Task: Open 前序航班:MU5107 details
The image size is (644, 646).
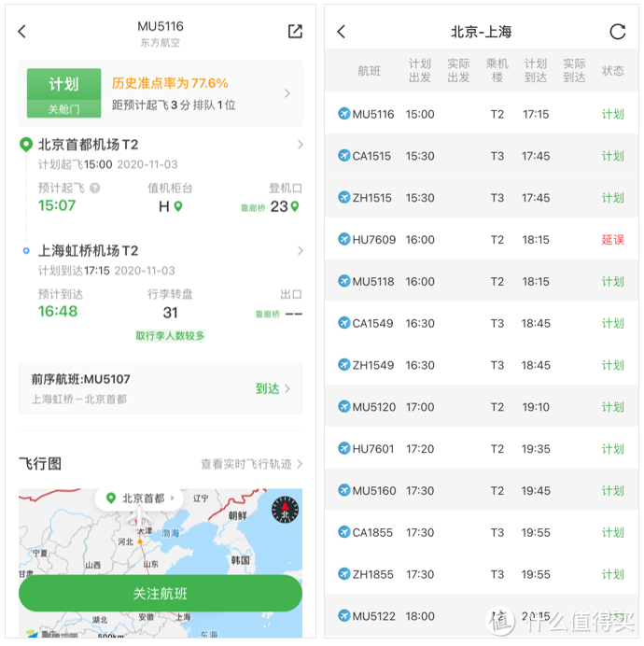Action: click(161, 388)
